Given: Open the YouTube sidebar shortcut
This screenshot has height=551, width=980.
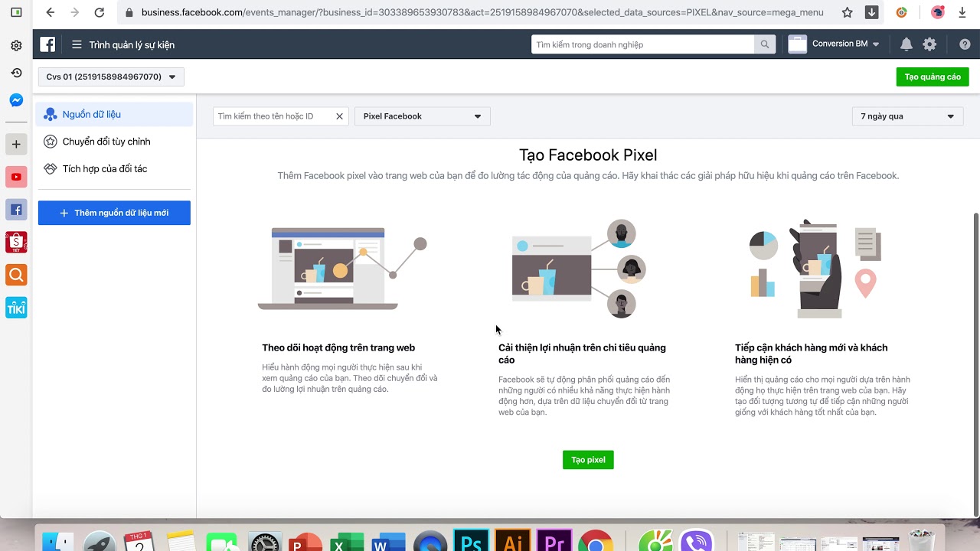Looking at the screenshot, I should pyautogui.click(x=16, y=177).
